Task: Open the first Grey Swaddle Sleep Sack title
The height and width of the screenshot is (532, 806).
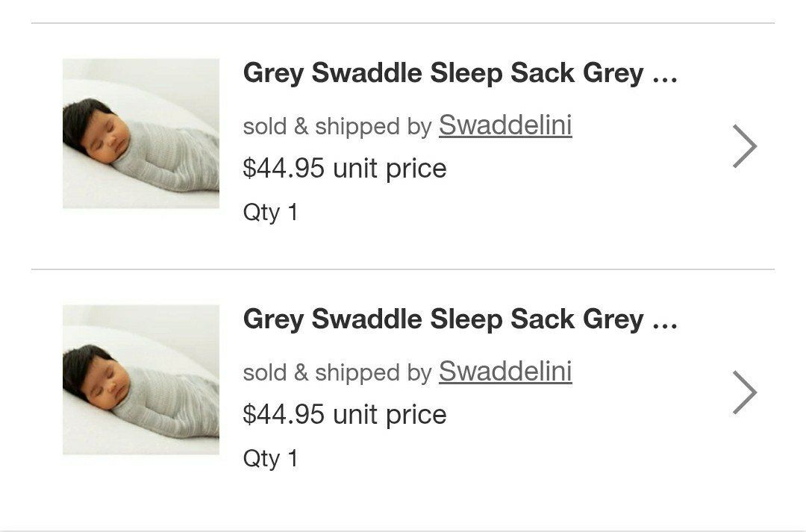Action: 443,73
